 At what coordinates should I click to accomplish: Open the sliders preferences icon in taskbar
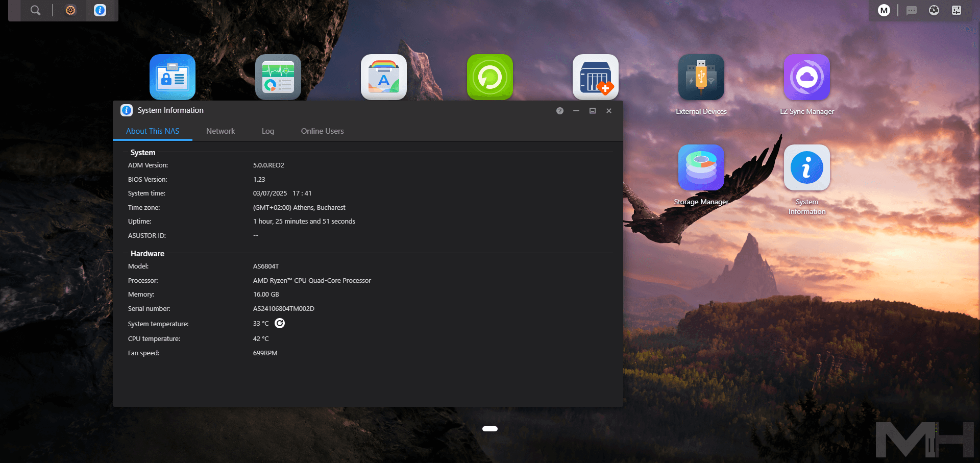coord(957,10)
